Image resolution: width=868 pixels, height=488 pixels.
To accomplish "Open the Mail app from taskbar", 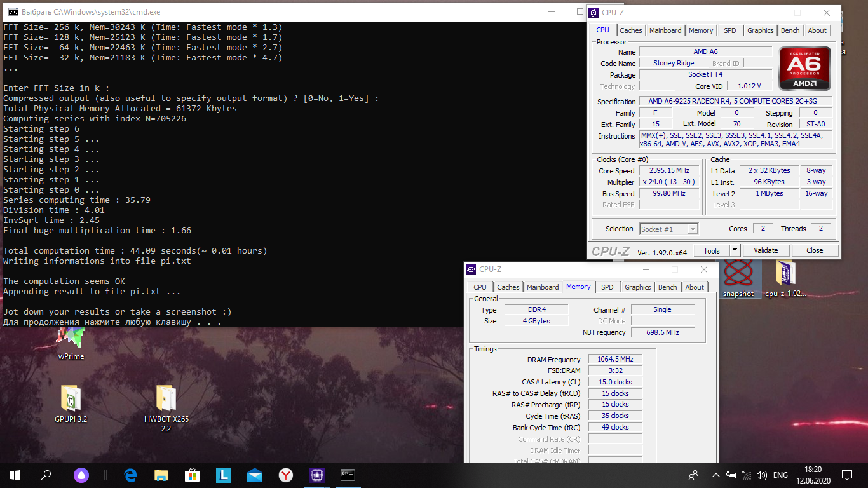I will [254, 475].
